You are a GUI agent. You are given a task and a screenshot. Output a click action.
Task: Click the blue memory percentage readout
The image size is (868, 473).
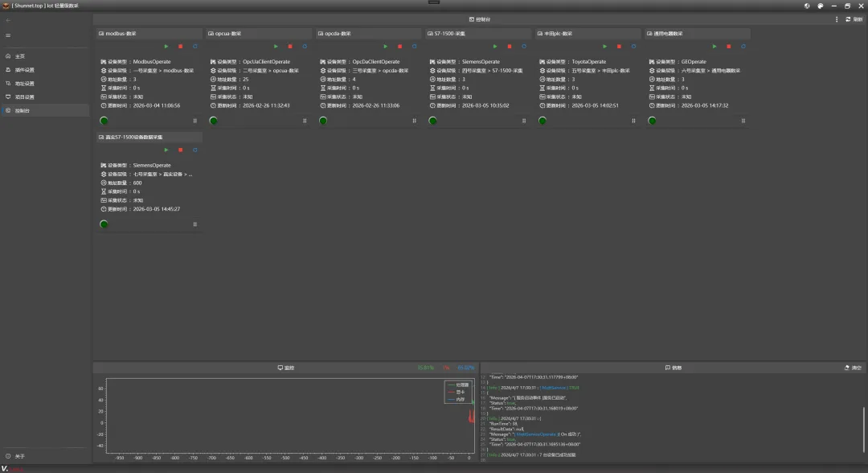click(x=466, y=368)
